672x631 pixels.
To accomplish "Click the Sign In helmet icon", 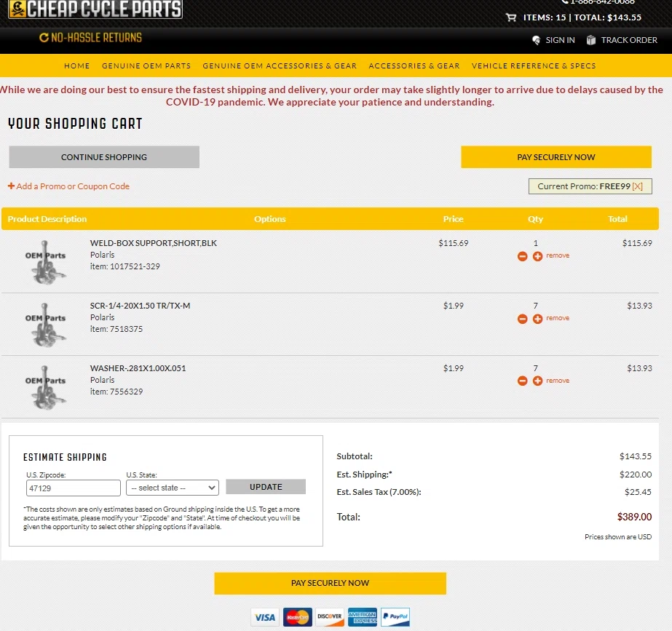I will tap(536, 40).
